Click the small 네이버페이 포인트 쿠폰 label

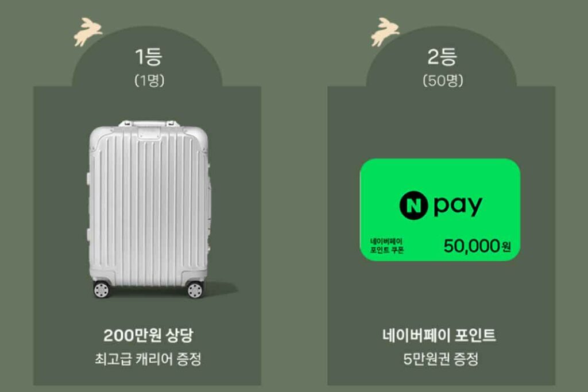tap(386, 246)
